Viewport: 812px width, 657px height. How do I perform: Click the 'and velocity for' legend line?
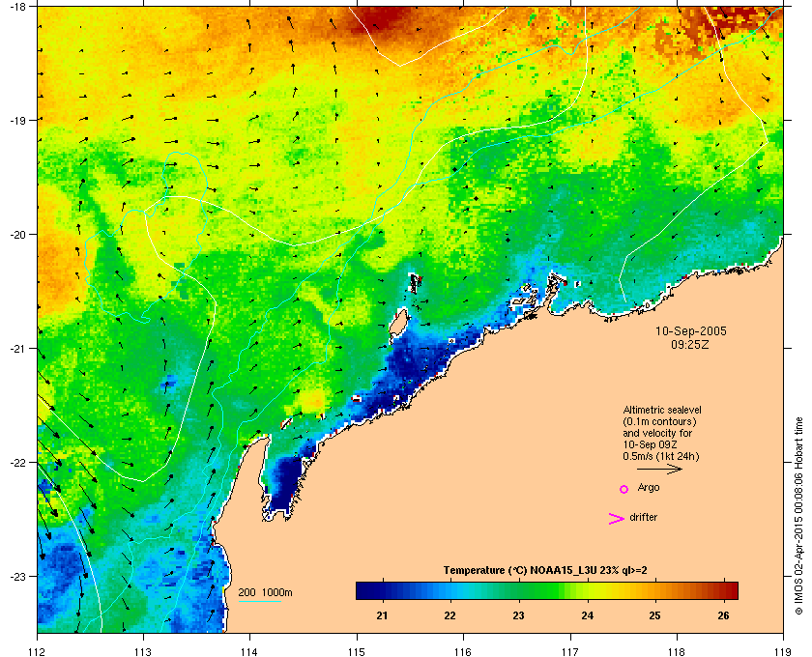click(657, 433)
